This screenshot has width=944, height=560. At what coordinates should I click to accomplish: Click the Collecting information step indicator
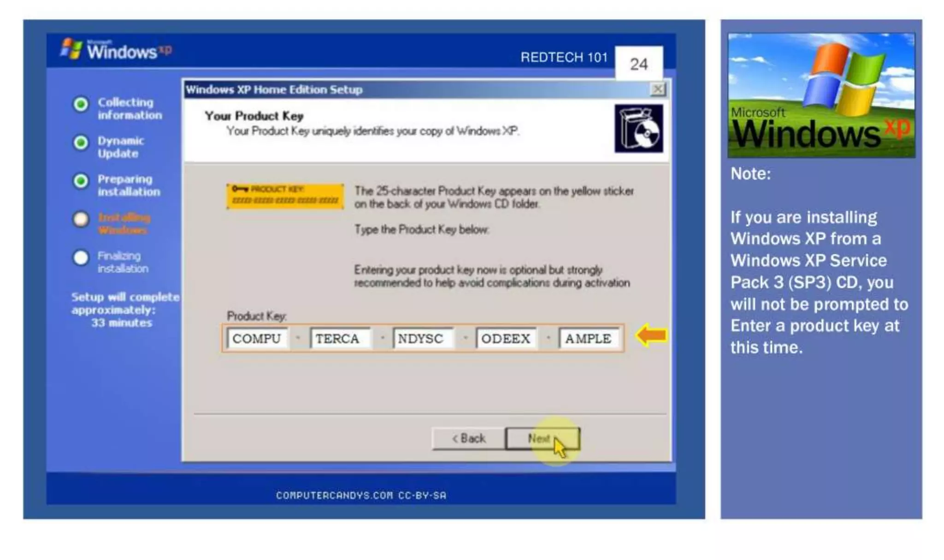pyautogui.click(x=81, y=105)
